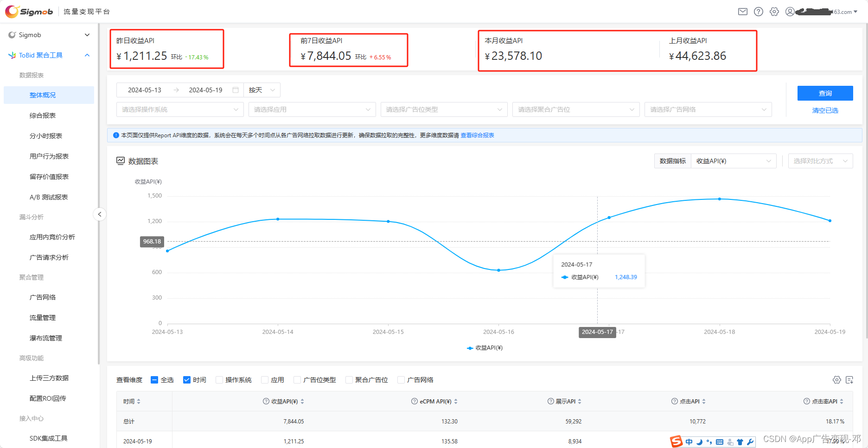Sort table by 展示API column
The height and width of the screenshot is (448, 868).
[x=580, y=402]
